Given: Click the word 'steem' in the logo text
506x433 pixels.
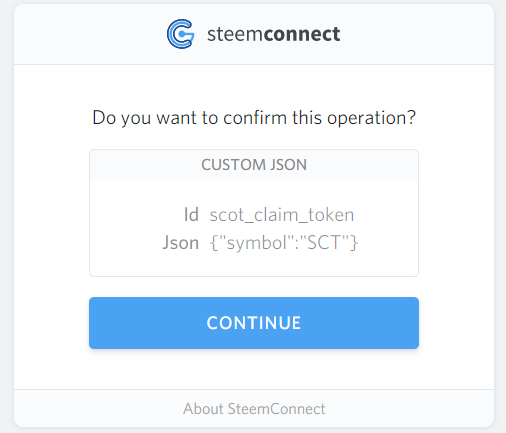Looking at the screenshot, I should click(x=235, y=34).
